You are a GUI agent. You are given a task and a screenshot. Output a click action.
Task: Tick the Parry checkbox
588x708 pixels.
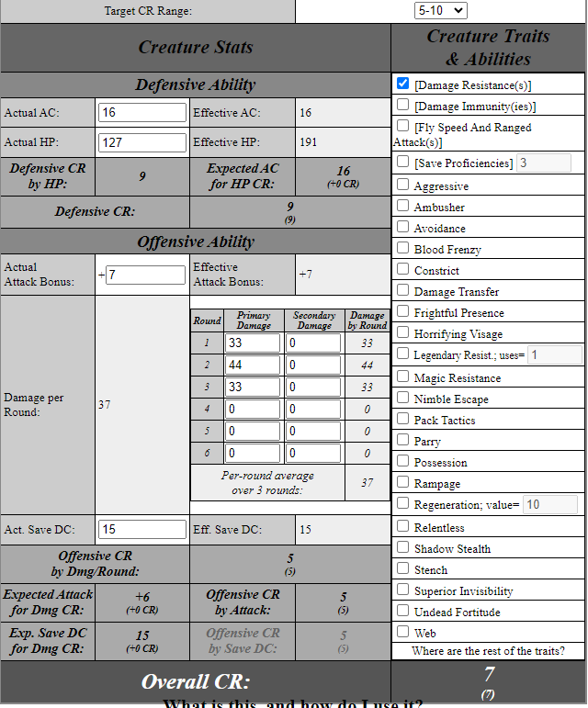tap(402, 440)
